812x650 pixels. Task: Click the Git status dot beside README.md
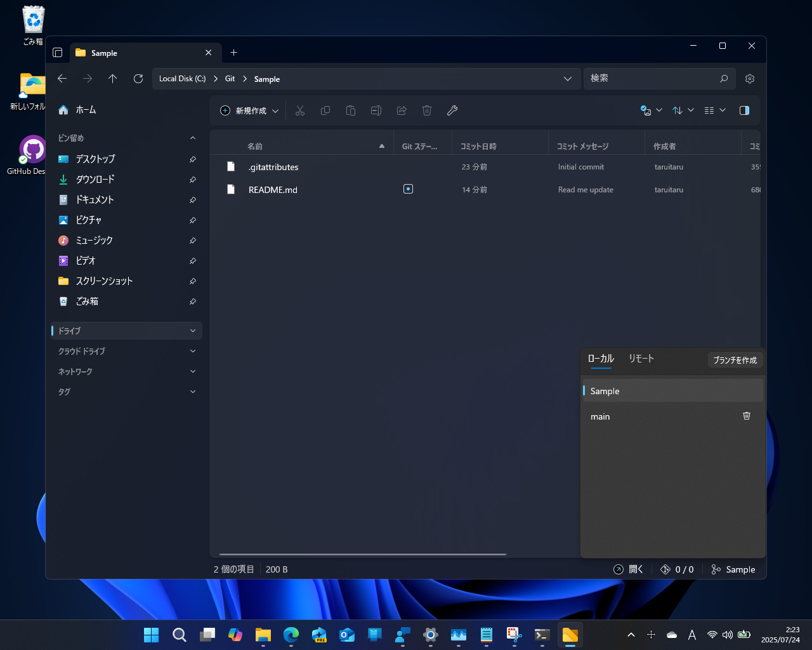pos(408,189)
